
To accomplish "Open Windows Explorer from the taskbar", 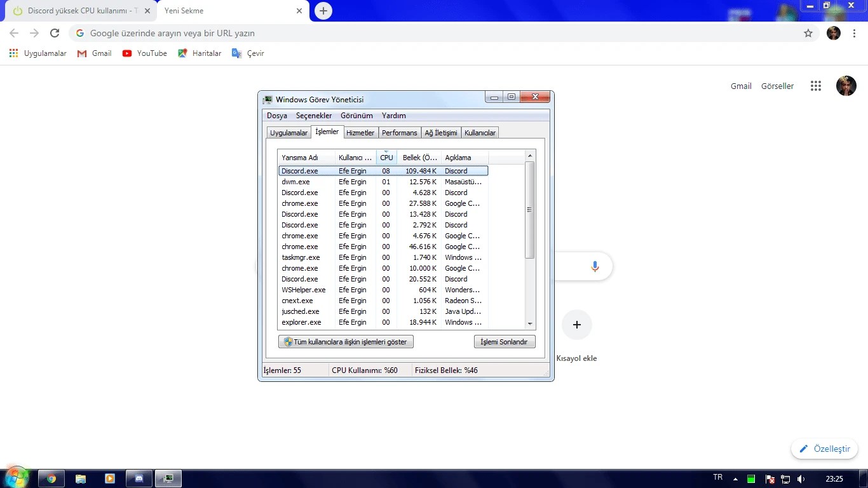I will pos(81,478).
